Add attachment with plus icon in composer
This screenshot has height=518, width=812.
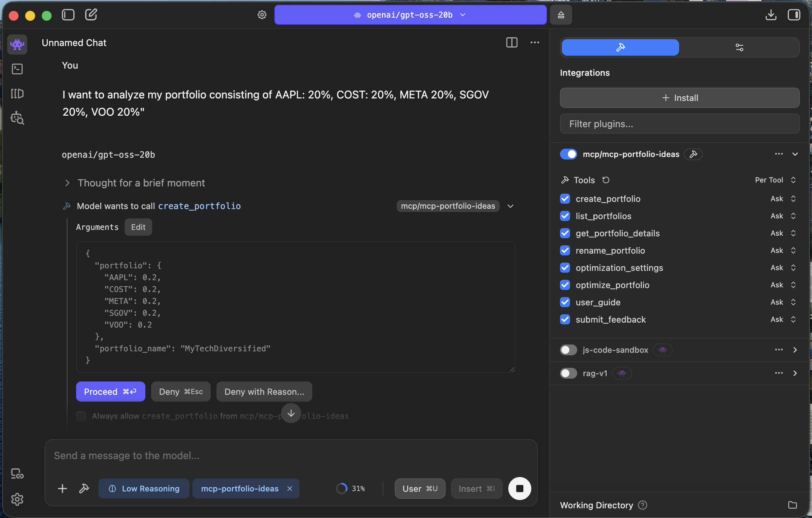click(62, 489)
